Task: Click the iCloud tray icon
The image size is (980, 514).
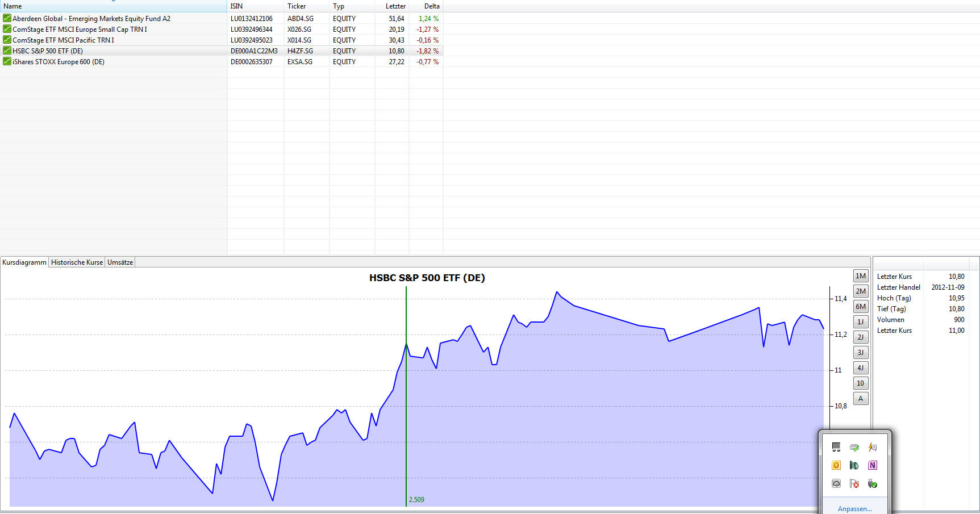Action: (x=836, y=484)
